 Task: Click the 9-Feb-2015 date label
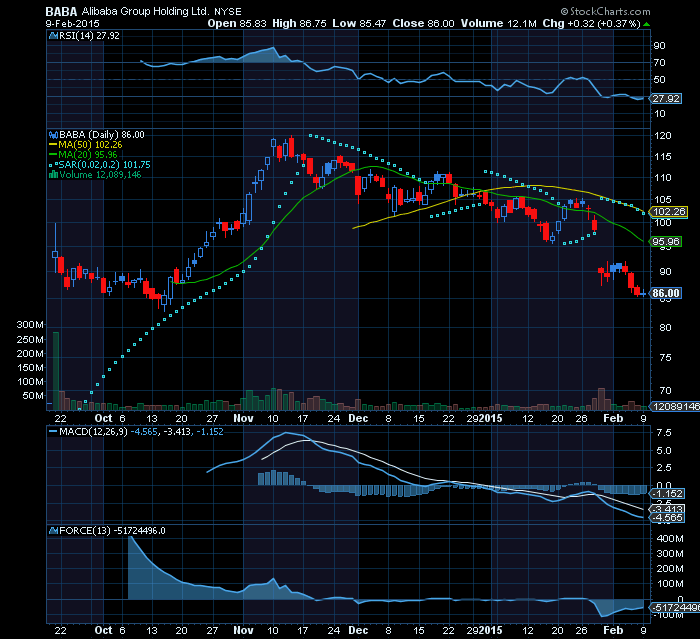click(72, 24)
